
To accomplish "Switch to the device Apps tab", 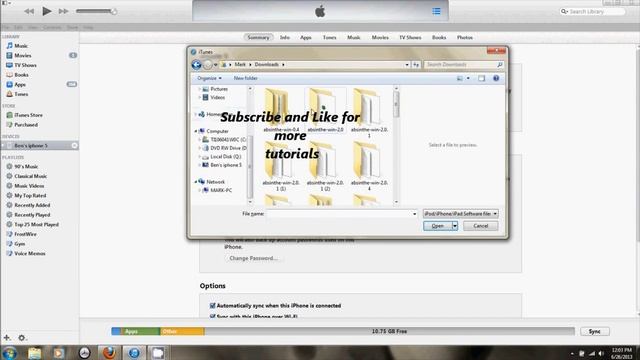I will coord(306,38).
